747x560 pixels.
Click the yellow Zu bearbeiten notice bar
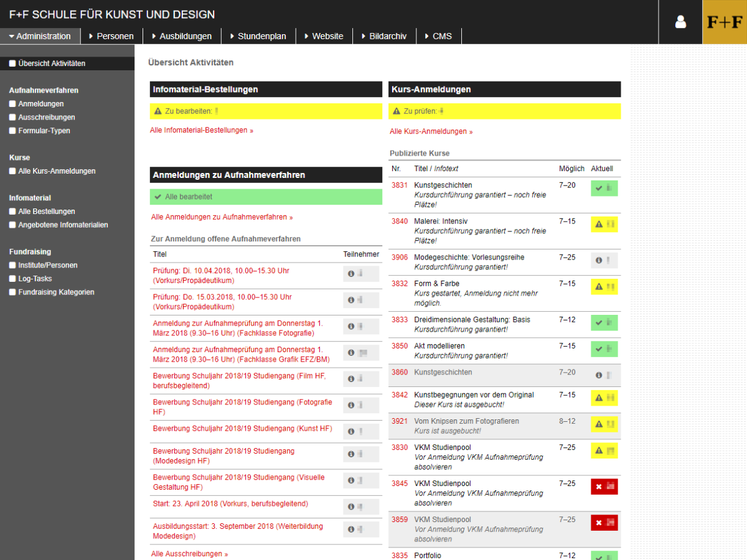tap(266, 111)
